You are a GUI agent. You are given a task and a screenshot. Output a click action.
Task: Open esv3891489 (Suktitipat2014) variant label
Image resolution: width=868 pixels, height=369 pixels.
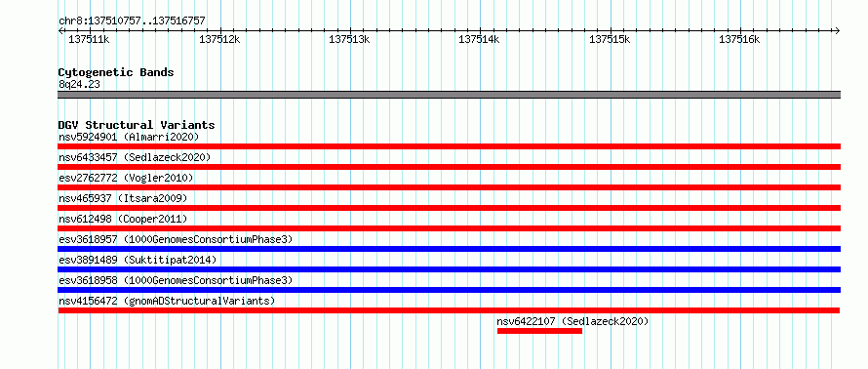138,260
